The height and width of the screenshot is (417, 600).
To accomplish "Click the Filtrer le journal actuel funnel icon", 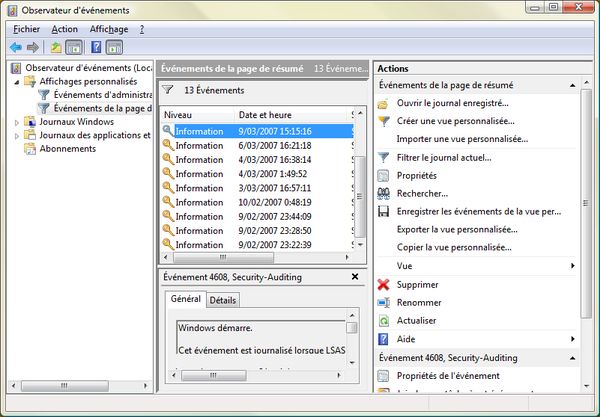I will [x=384, y=157].
